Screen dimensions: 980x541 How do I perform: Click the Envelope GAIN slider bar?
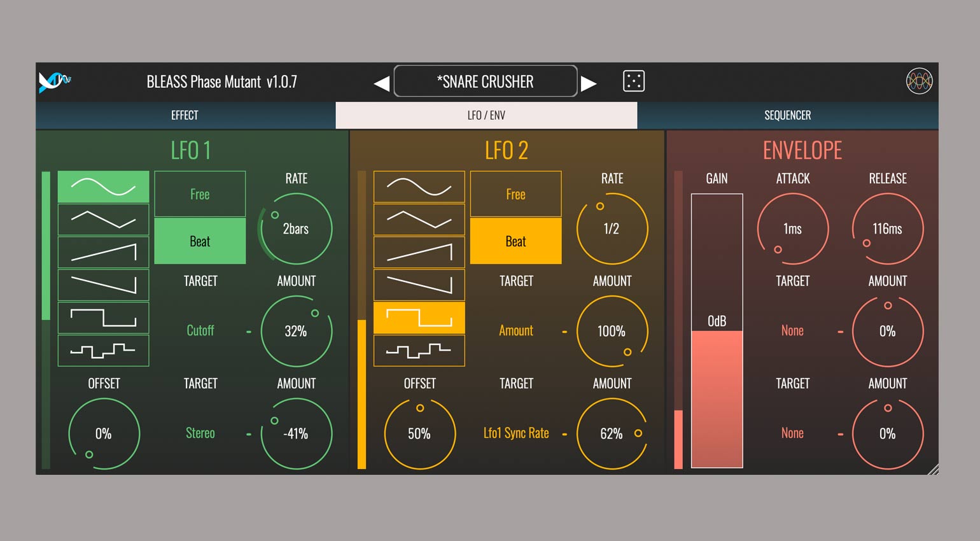click(717, 331)
